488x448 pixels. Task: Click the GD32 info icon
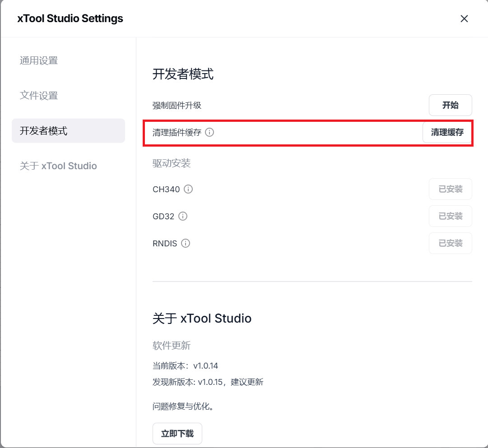(x=183, y=216)
